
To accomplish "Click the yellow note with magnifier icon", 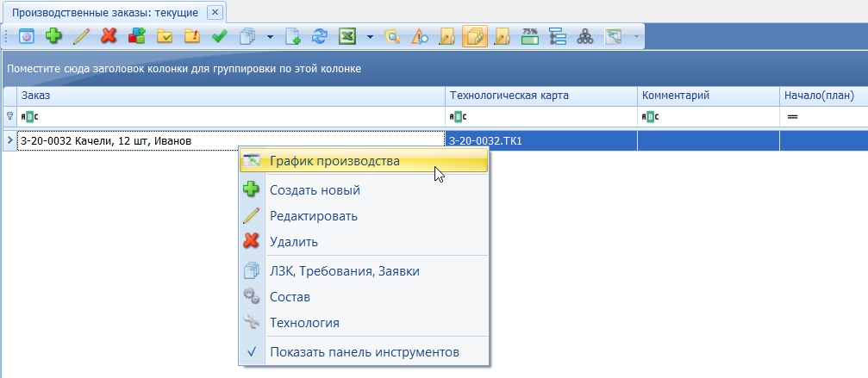I will click(392, 37).
